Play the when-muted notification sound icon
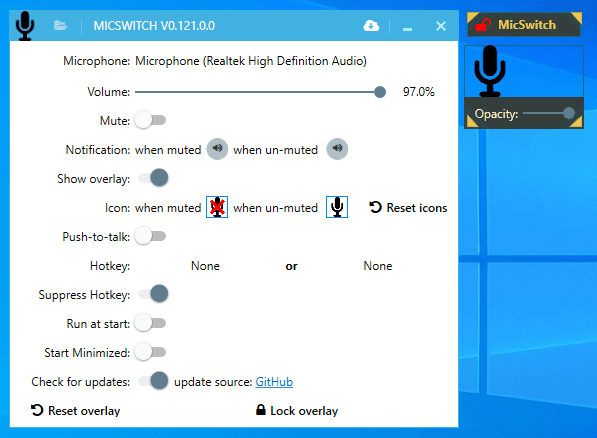597x438 pixels. [x=217, y=149]
